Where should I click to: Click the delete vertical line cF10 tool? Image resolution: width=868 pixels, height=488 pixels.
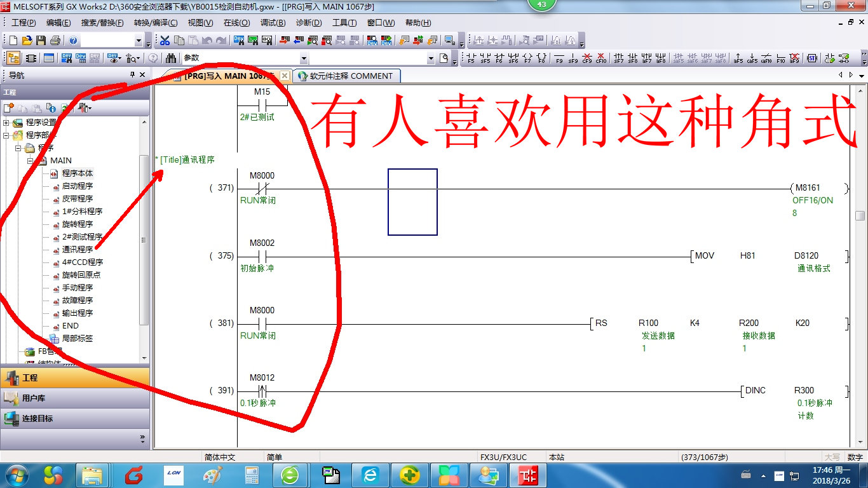click(600, 58)
